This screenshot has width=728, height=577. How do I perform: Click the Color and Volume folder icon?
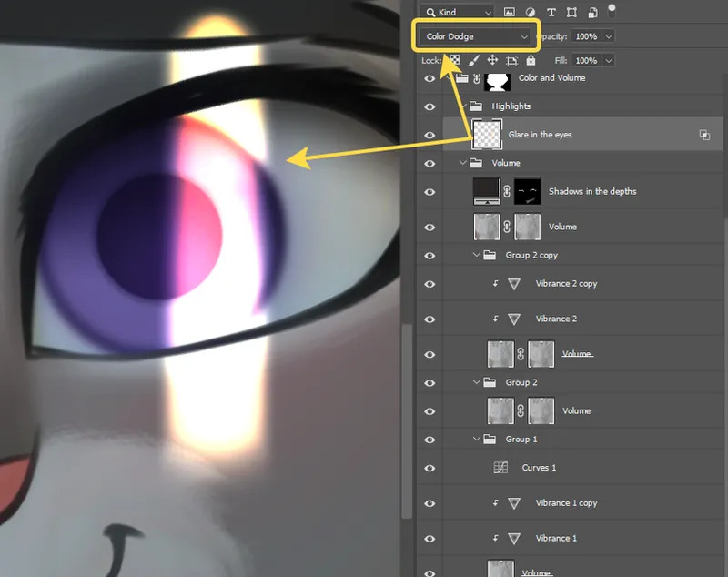point(462,77)
